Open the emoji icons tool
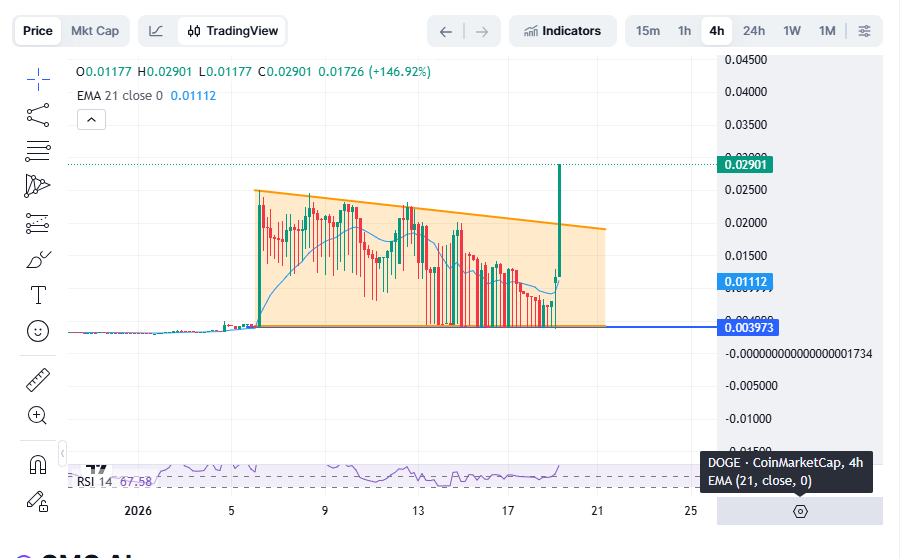Screen dimensions: 910x558 (x=38, y=331)
